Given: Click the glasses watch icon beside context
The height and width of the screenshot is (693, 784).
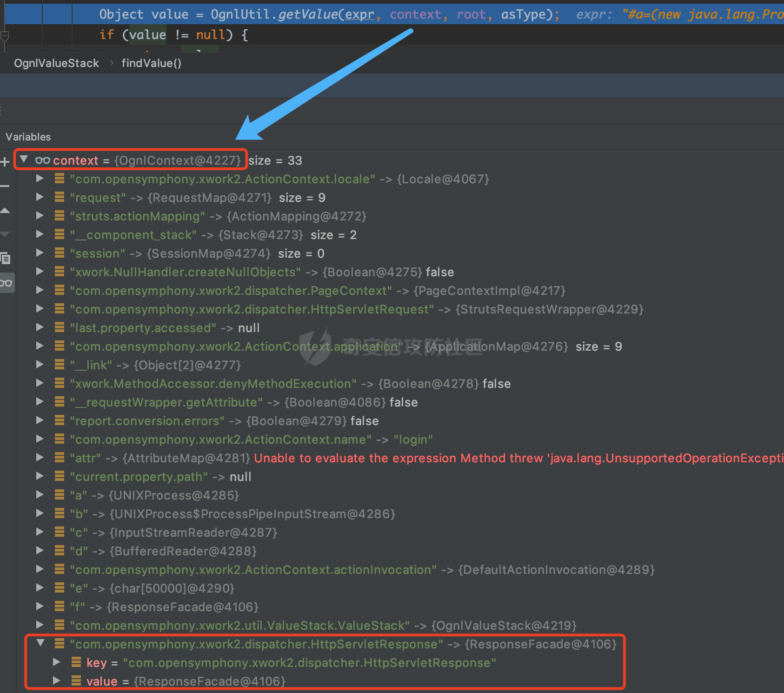Looking at the screenshot, I should [x=42, y=160].
